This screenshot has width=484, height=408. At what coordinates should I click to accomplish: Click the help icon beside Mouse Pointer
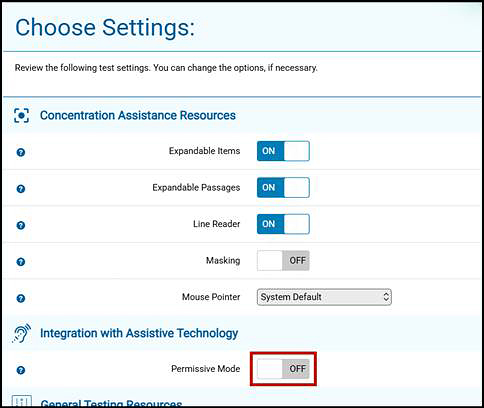click(x=21, y=298)
